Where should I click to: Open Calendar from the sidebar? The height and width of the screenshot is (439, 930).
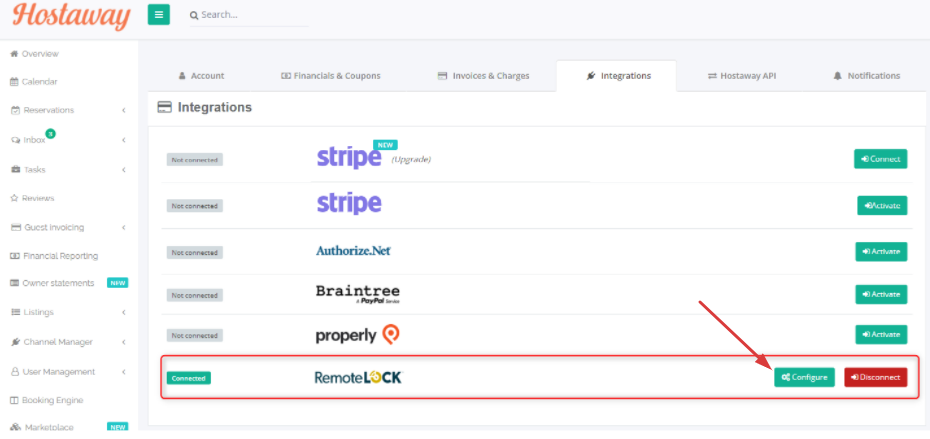coord(34,82)
